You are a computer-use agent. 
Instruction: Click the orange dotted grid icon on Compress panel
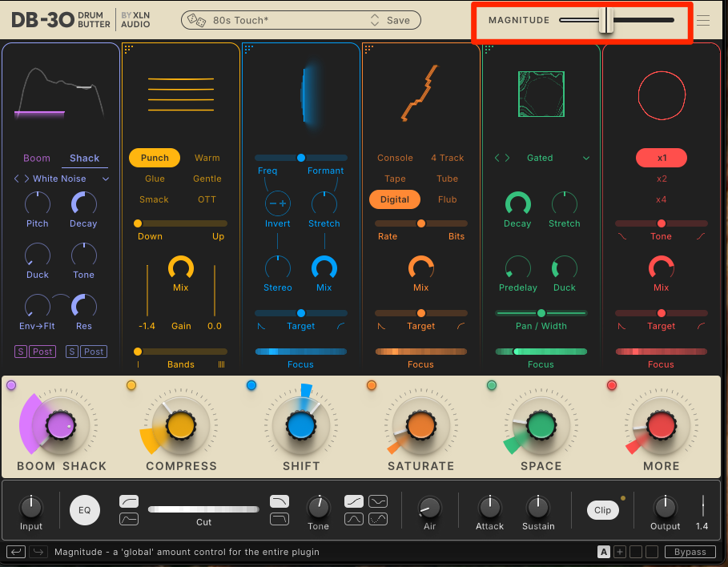click(x=128, y=49)
